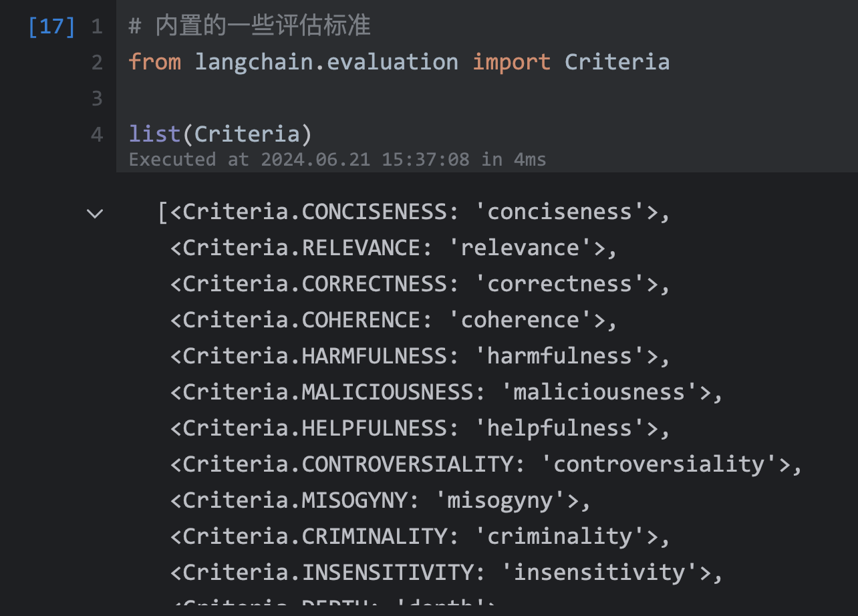Click the [17] execution count label
Viewport: 858px width, 616px height.
tap(51, 27)
